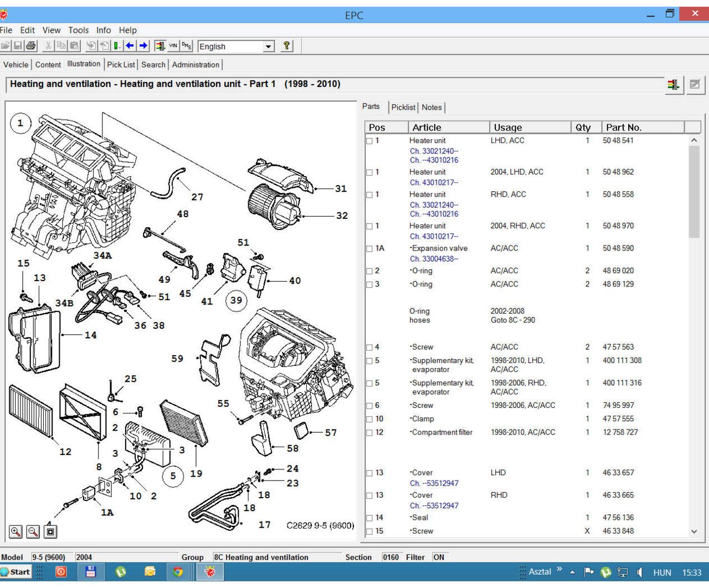The width and height of the screenshot is (709, 588).
Task: Click the green marker toolbar icon
Action: [117, 46]
